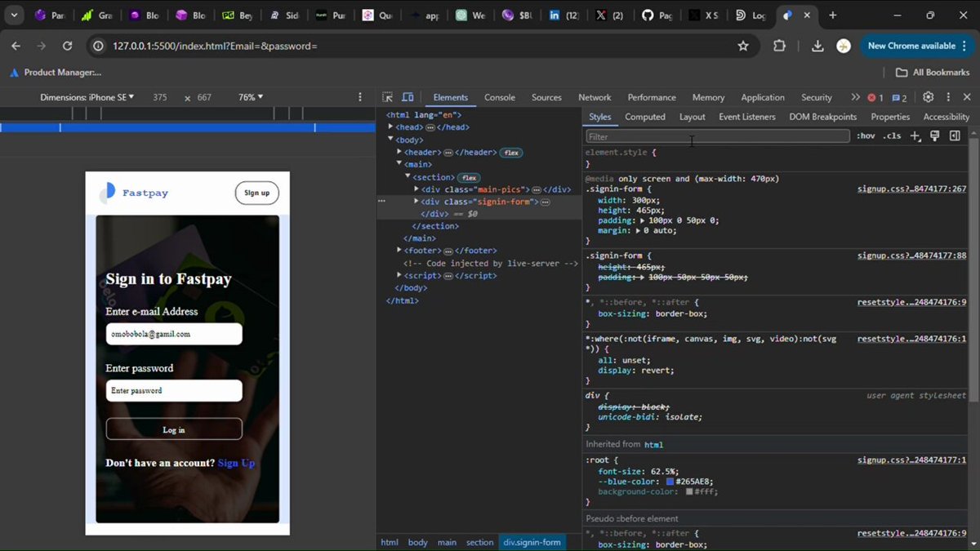
Task: Switch to the Sources tab
Action: coord(546,97)
